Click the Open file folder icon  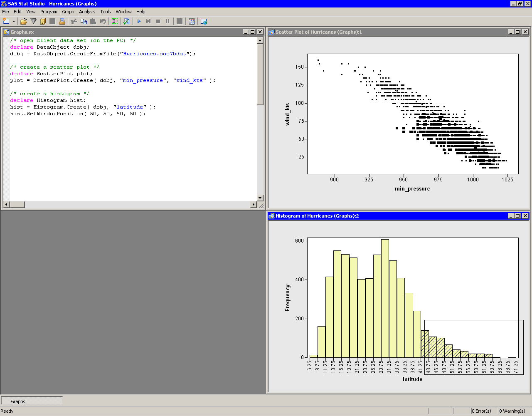click(23, 21)
